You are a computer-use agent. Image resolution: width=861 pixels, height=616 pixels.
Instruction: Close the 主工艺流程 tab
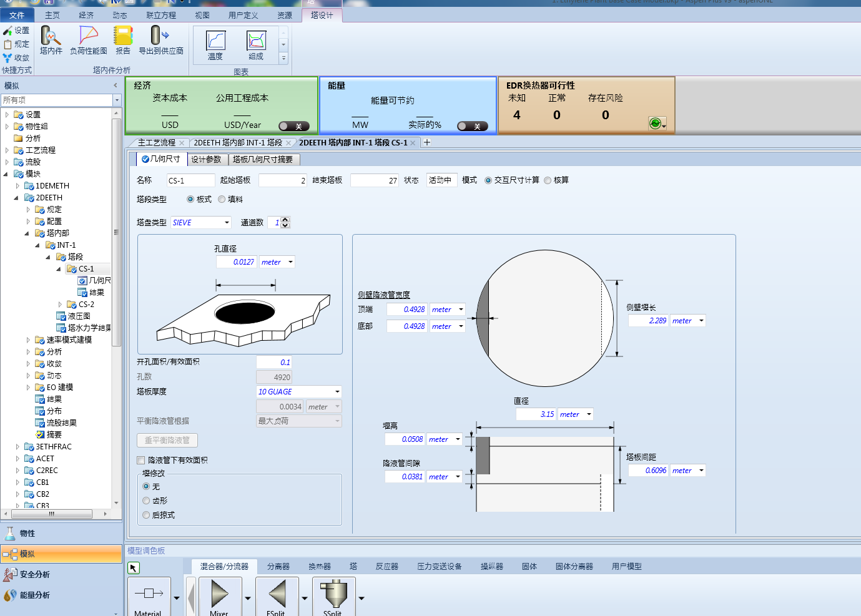(x=182, y=143)
